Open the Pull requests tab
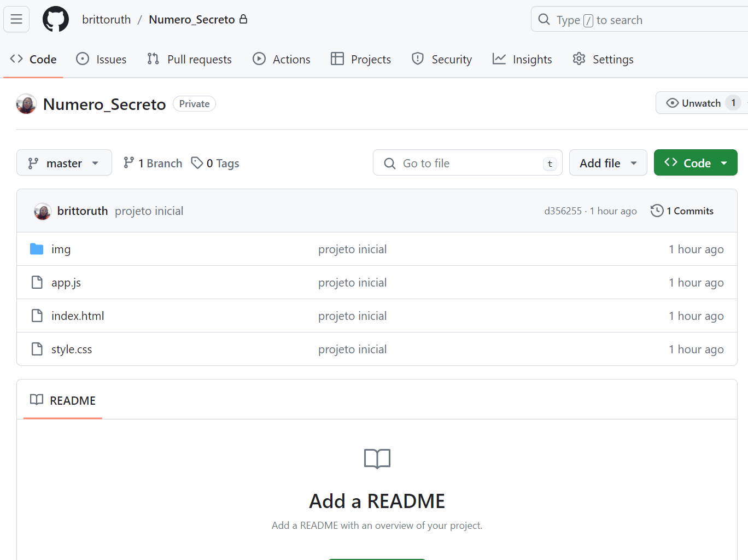The height and width of the screenshot is (560, 748). tap(189, 59)
